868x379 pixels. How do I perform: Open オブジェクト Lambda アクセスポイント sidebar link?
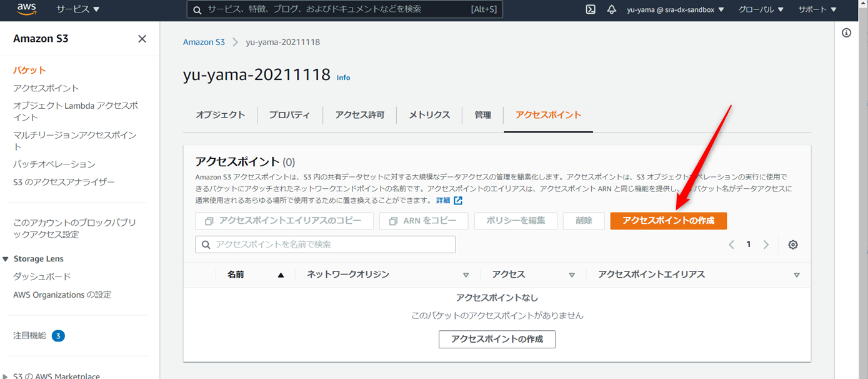76,111
